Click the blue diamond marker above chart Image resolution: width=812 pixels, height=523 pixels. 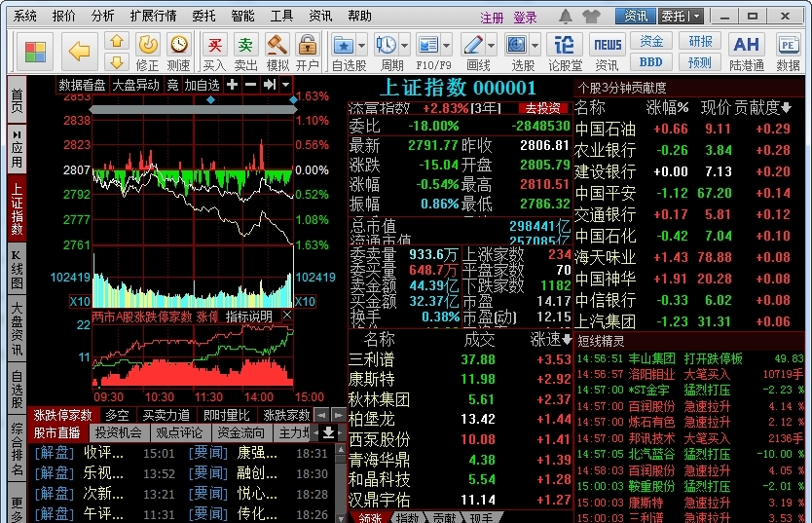point(210,99)
